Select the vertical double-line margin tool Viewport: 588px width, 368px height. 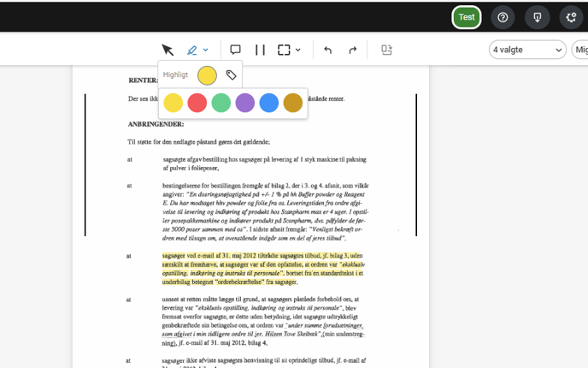tap(260, 50)
